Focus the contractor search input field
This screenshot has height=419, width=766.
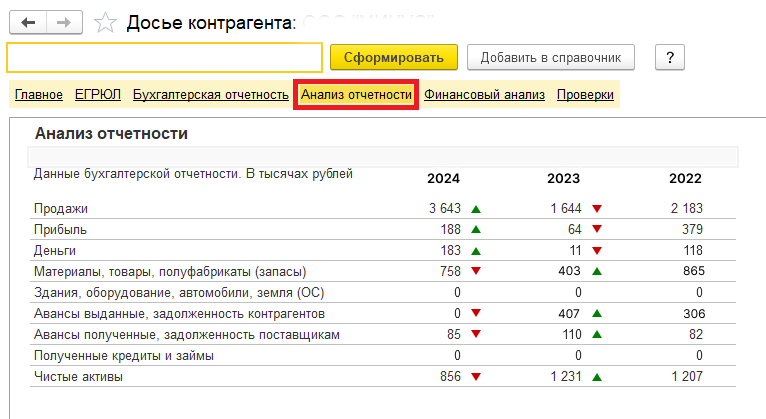164,57
